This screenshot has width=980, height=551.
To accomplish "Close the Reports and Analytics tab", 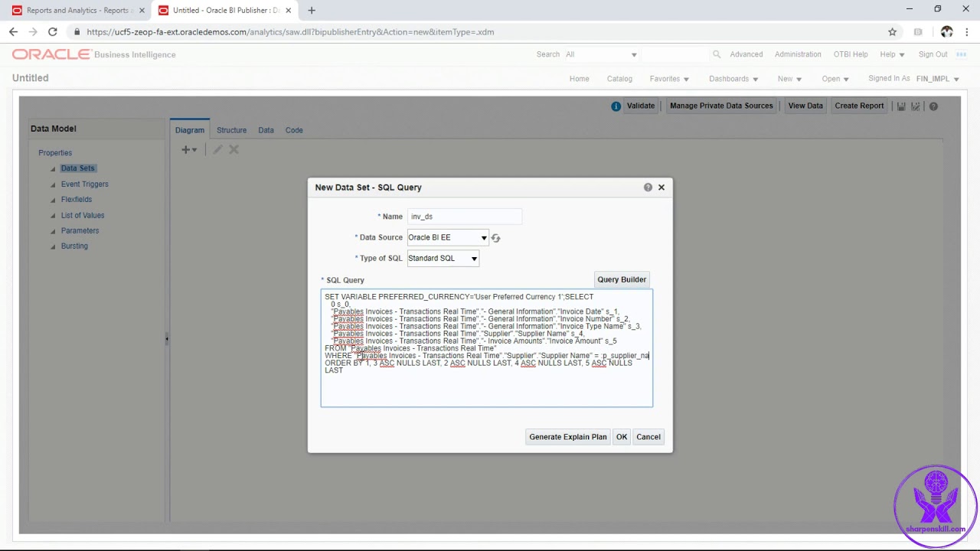I will 142,11.
